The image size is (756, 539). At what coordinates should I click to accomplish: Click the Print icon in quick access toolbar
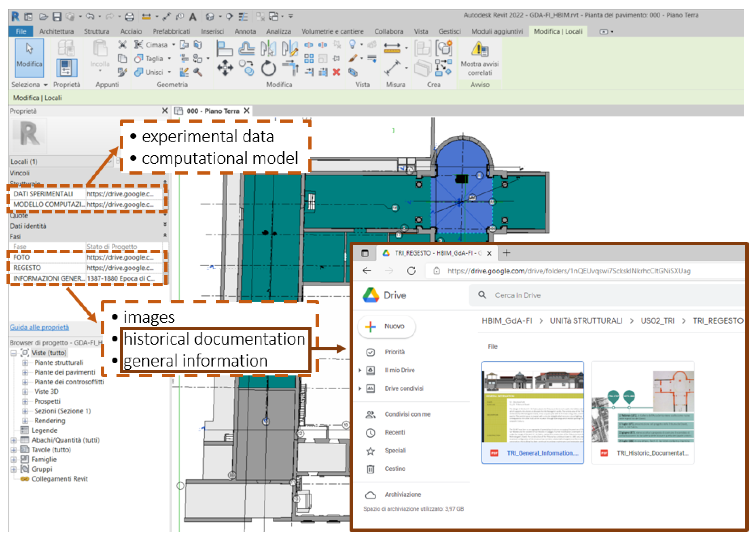130,16
